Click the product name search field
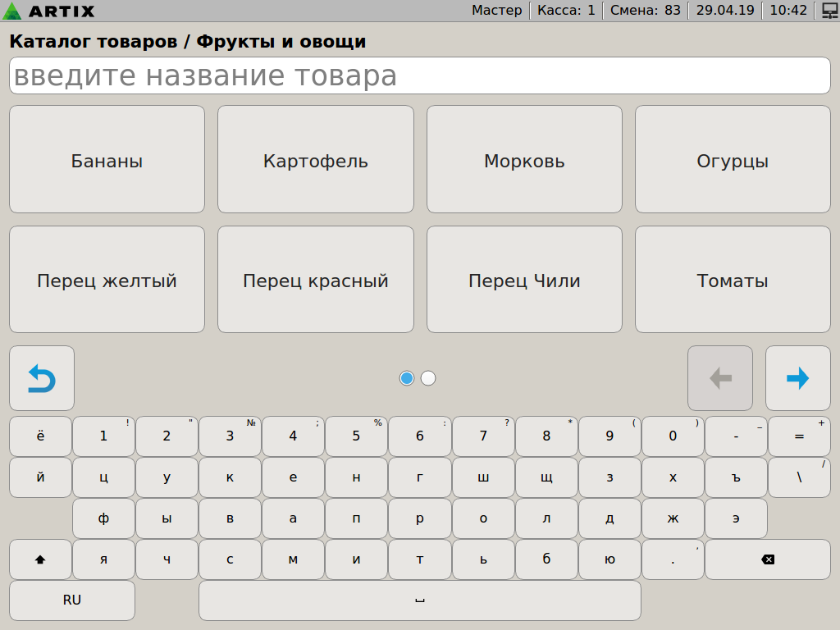 click(x=420, y=76)
